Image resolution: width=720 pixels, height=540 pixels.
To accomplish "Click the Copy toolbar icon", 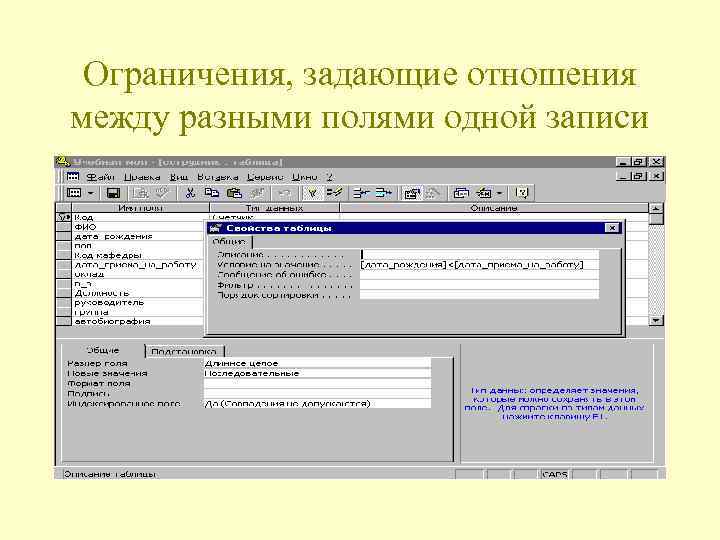I will click(x=212, y=193).
